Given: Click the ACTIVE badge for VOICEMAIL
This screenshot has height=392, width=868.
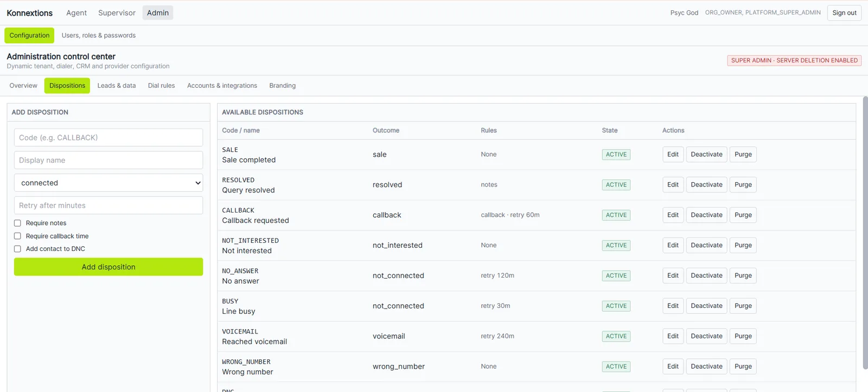Looking at the screenshot, I should (x=616, y=336).
